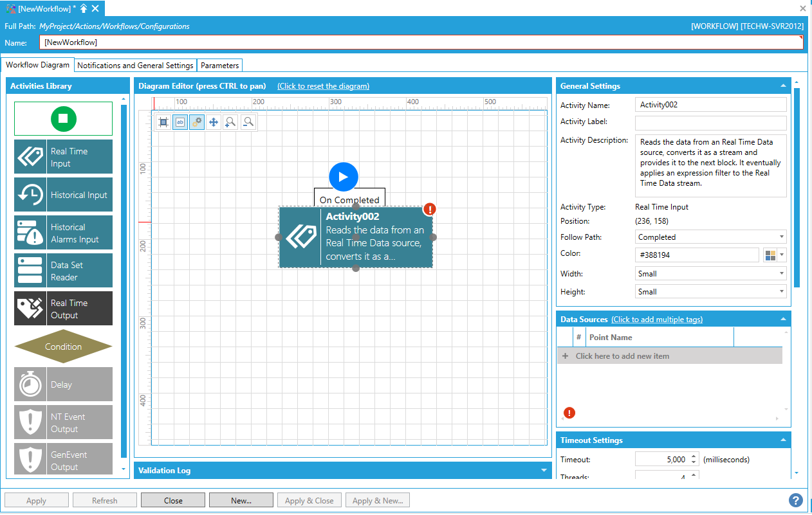Click the fit-to-frame diagram icon
Image resolution: width=812 pixels, height=515 pixels.
(x=163, y=122)
